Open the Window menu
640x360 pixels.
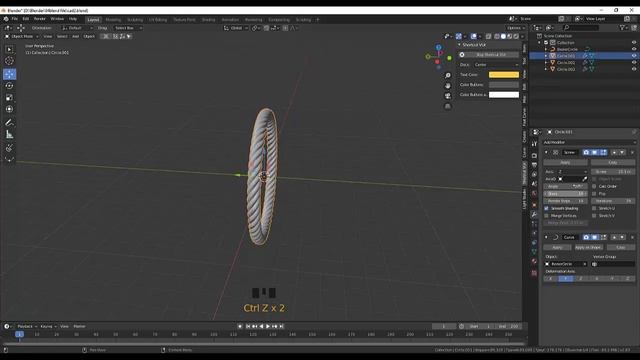coord(57,19)
